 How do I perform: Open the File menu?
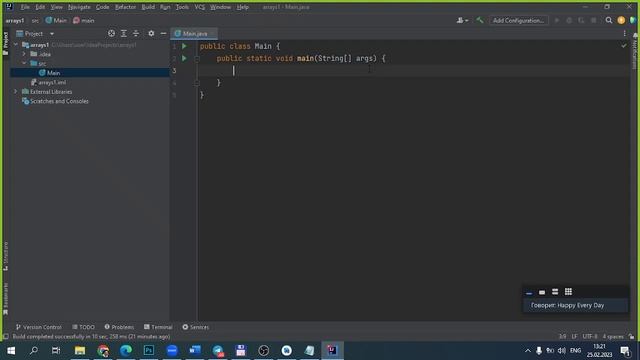25,7
